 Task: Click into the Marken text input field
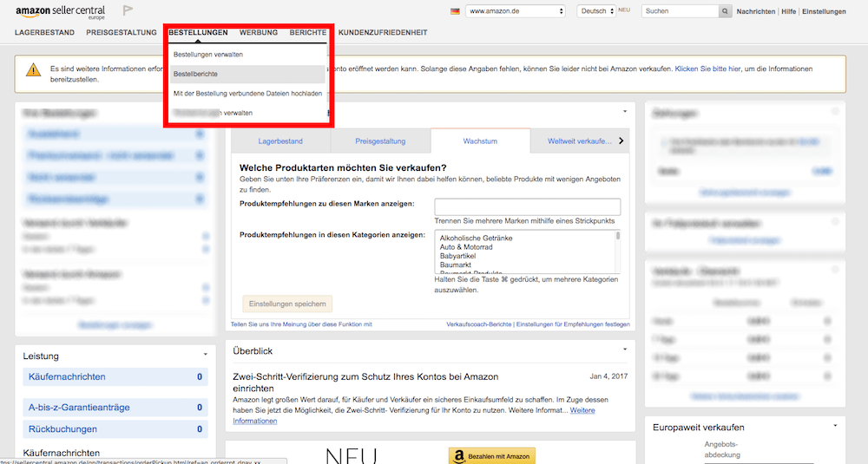pyautogui.click(x=528, y=206)
